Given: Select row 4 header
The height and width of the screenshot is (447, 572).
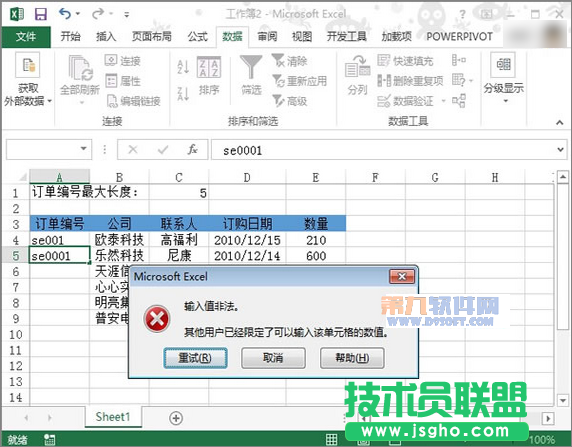Looking at the screenshot, I should (16, 240).
